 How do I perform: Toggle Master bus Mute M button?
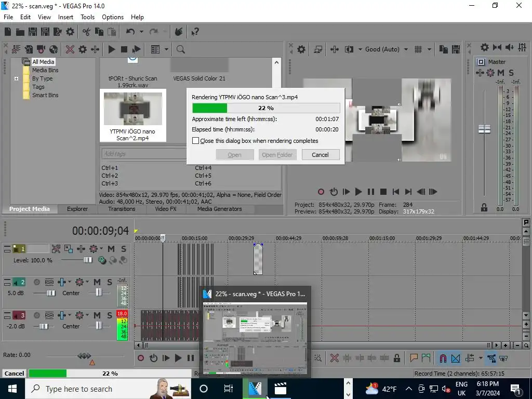click(501, 73)
